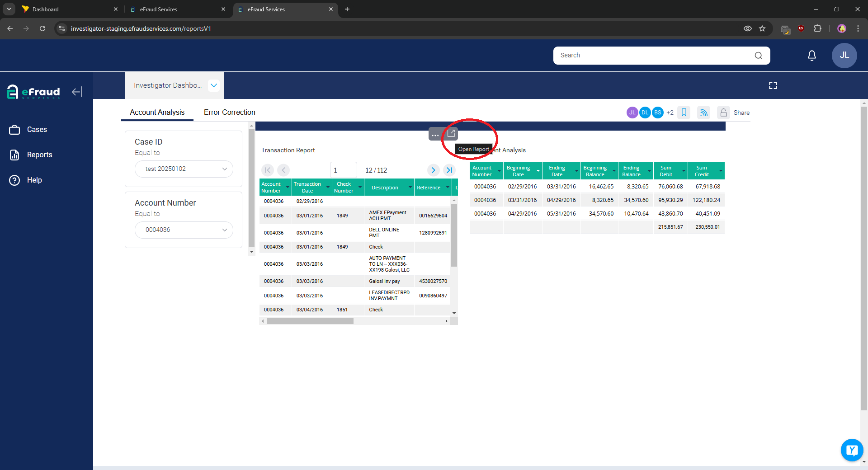Click the Sum Debit column header

click(666, 171)
